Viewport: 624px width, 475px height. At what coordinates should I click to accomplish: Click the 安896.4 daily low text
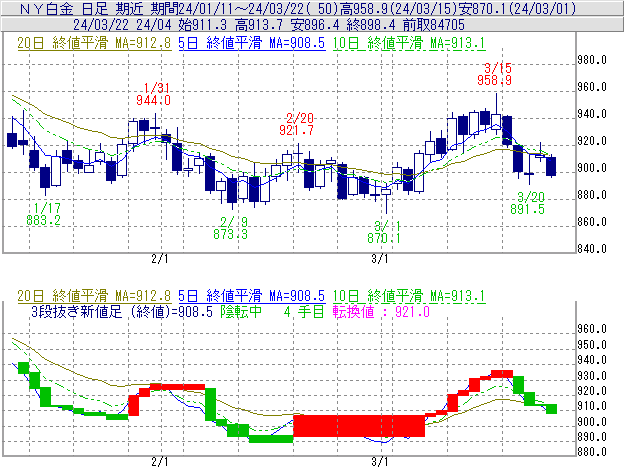click(x=315, y=25)
